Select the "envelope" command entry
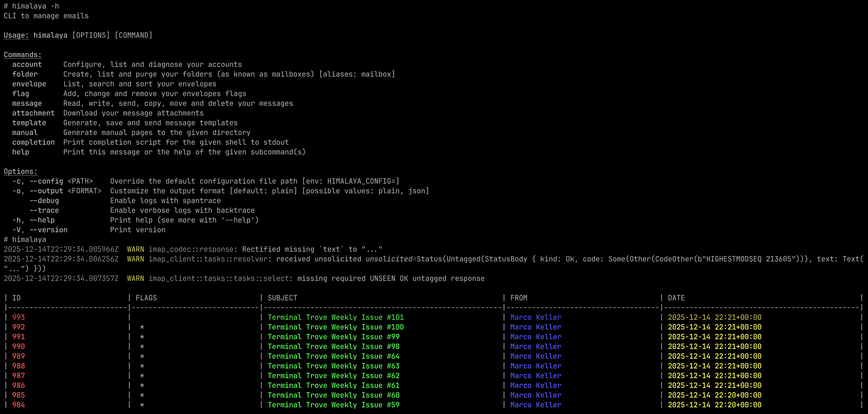Image resolution: width=868 pixels, height=414 pixels. tap(29, 84)
